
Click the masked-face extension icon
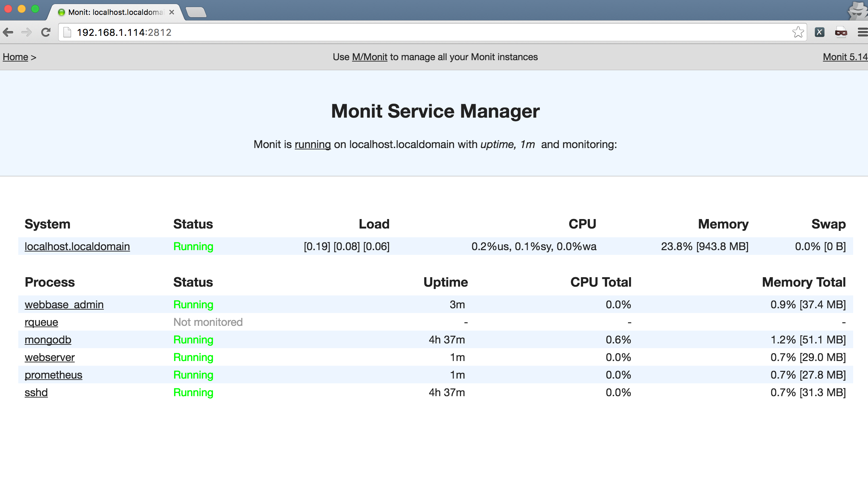[x=841, y=32]
